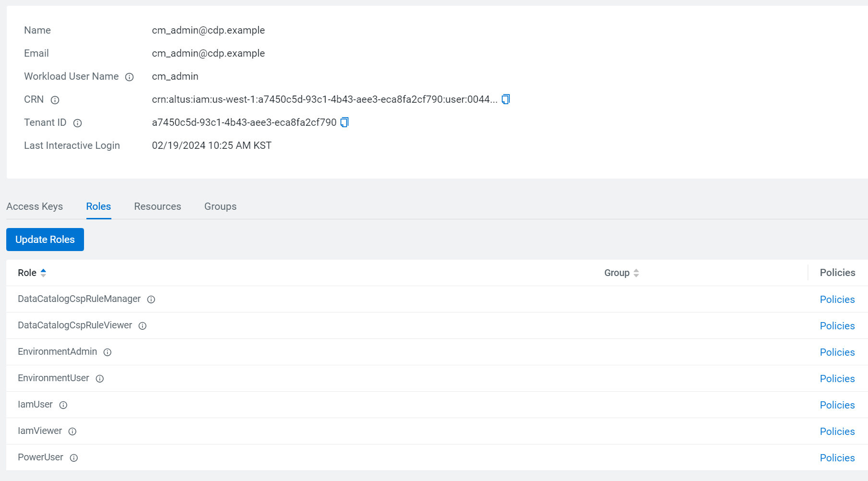Show EnvironmentAdmin role info icon
The width and height of the screenshot is (868, 481).
(x=108, y=352)
